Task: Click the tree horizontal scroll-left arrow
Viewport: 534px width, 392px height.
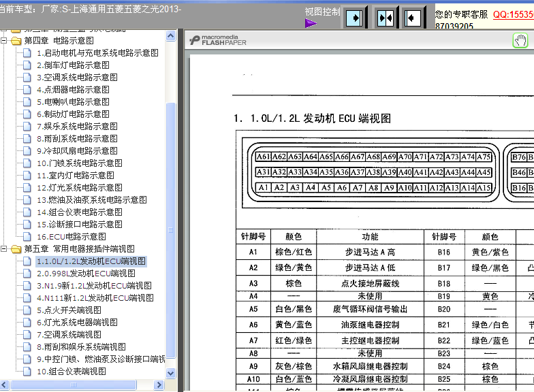Action: click(4, 385)
